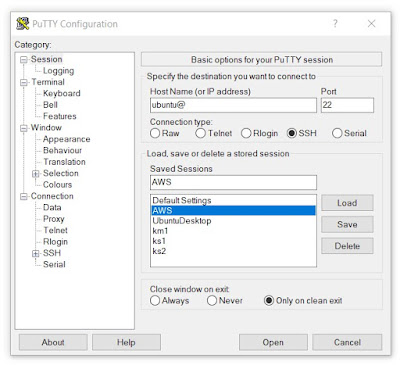The height and width of the screenshot is (365, 400).
Task: Open the Serial category in tree
Action: [x=54, y=264]
